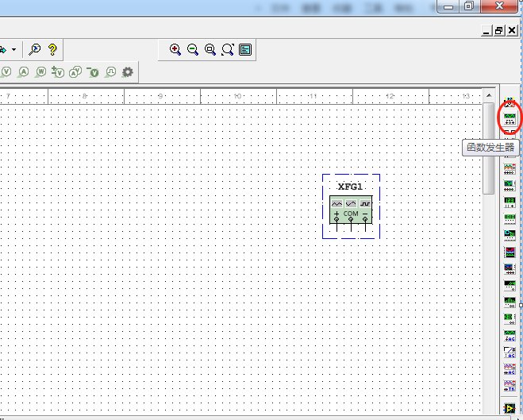Open the LabVIEW instruments icon
This screenshot has height=420, width=523.
pos(510,408)
